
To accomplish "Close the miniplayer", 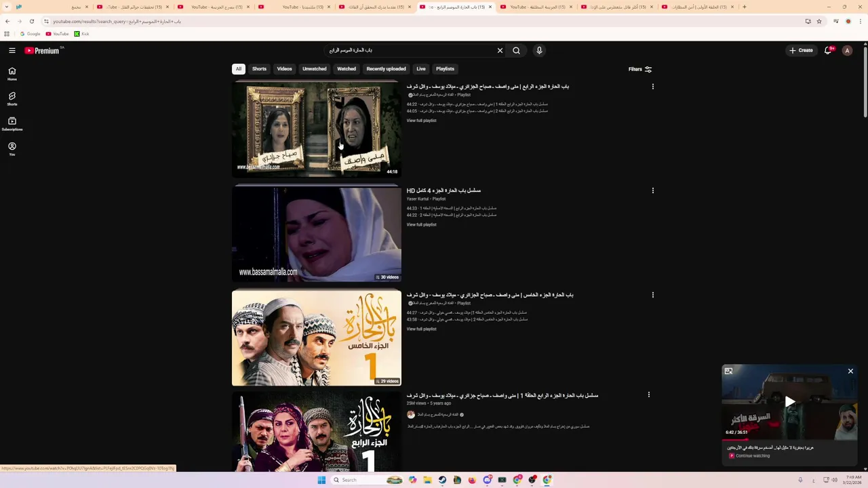I will coord(850,371).
